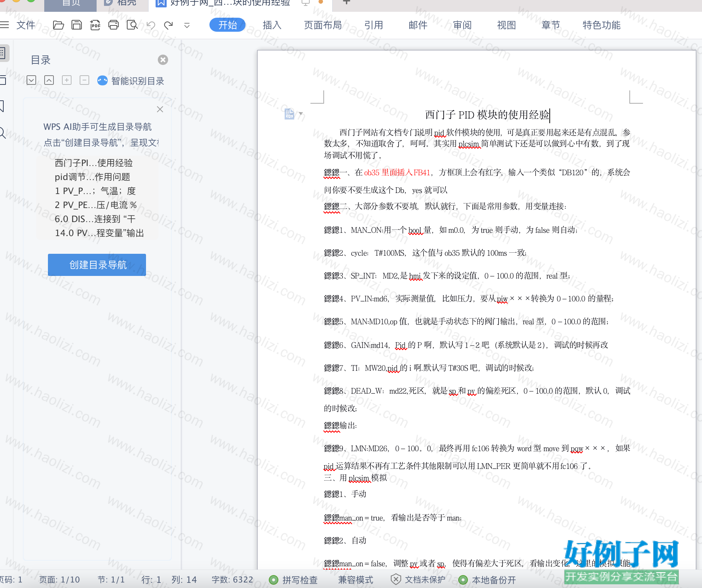The height and width of the screenshot is (588, 702).
Task: Click the document title 西门子 PID 模块的使用经验
Action: point(487,115)
